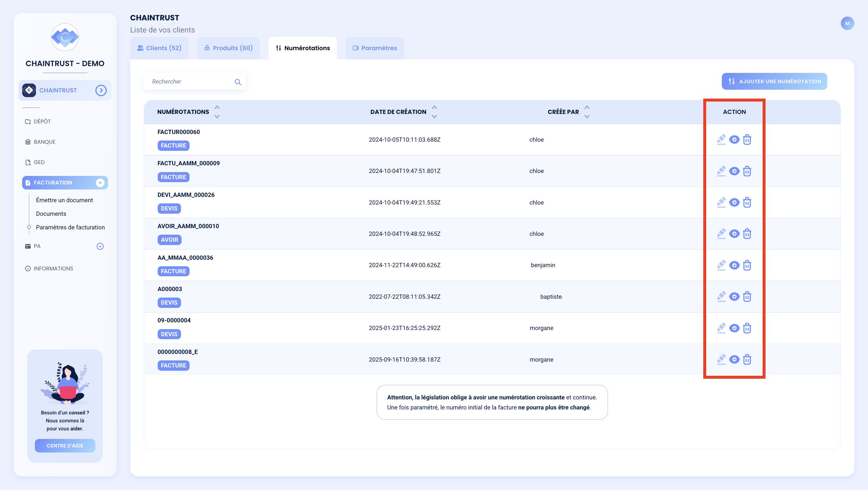This screenshot has width=868, height=490.
Task: Click Ajouter une numérotation button
Action: click(774, 81)
